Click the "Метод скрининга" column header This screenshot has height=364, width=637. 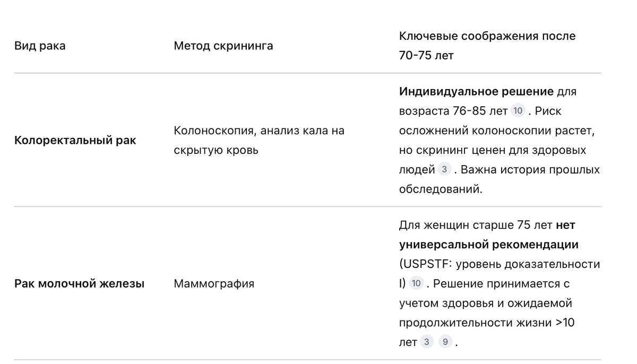(223, 46)
